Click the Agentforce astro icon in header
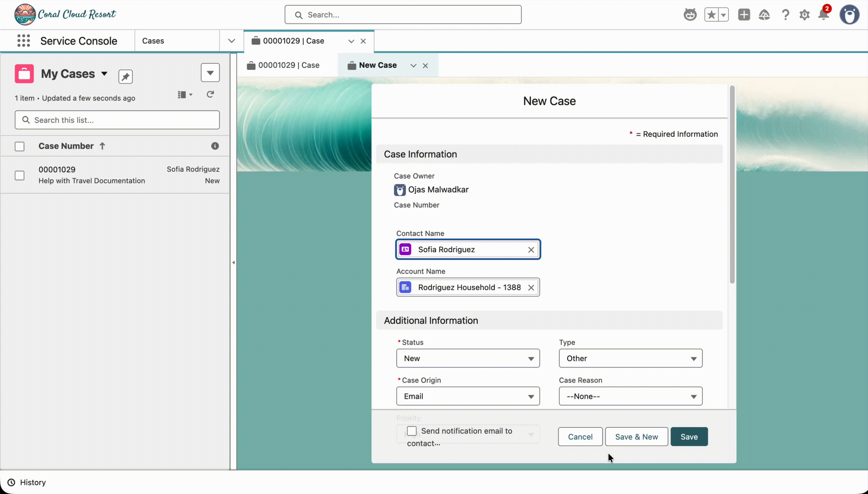The height and width of the screenshot is (494, 868). [690, 15]
